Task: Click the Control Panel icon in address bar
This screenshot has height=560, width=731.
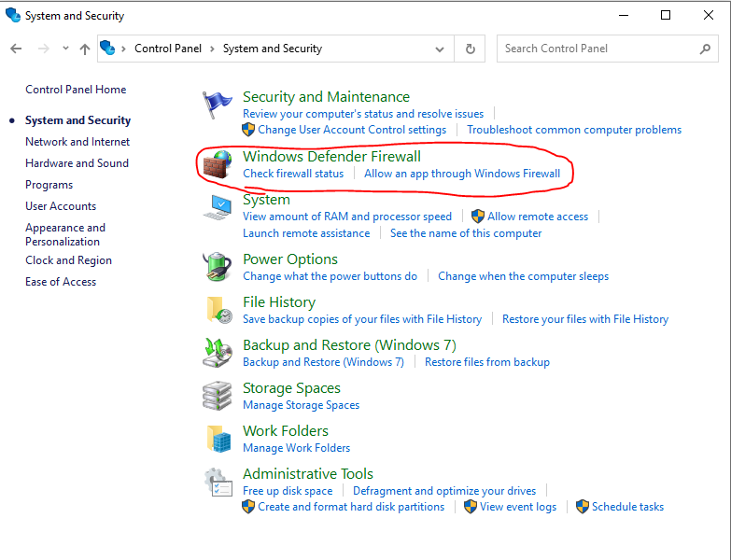Action: [x=107, y=48]
